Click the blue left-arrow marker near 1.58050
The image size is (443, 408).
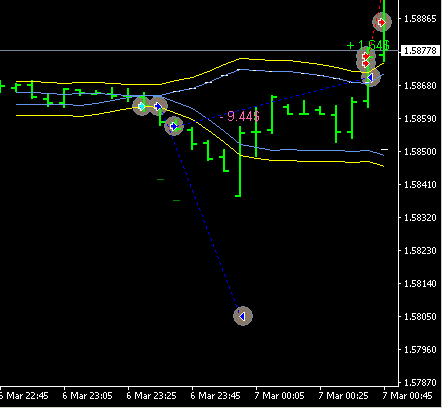pyautogui.click(x=243, y=316)
